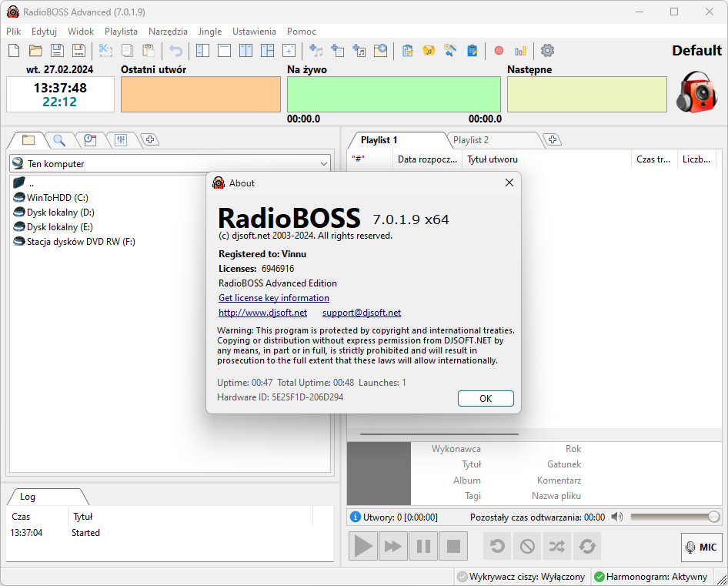Open the Pomoc menu

302,31
